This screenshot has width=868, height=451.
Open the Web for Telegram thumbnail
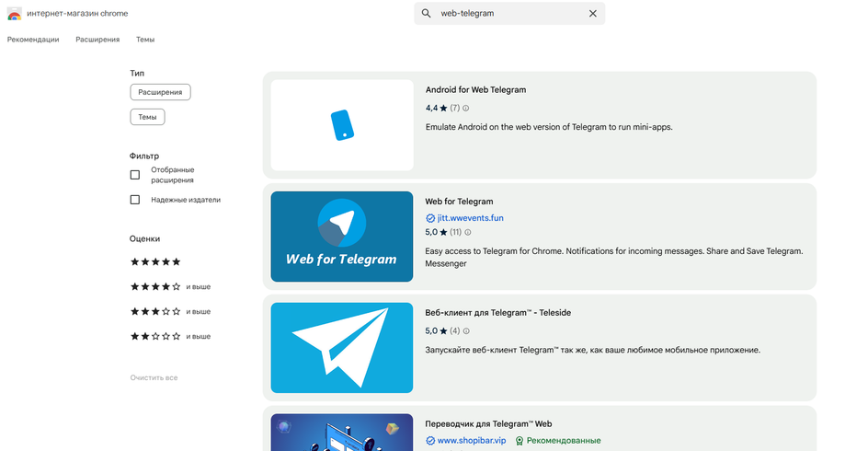click(x=342, y=237)
